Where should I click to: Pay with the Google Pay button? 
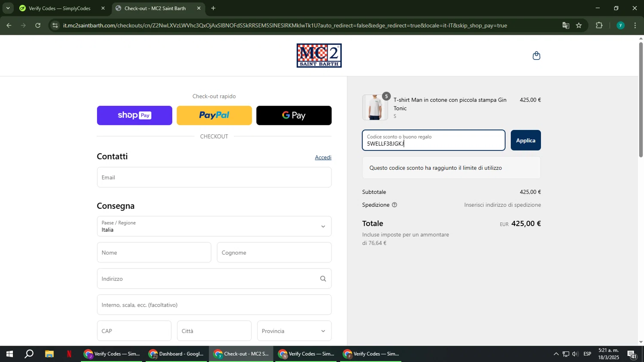(294, 115)
